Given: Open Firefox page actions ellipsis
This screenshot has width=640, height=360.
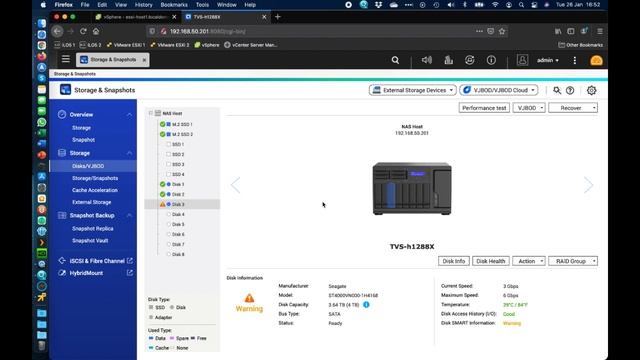Looking at the screenshot, I should point(479,31).
